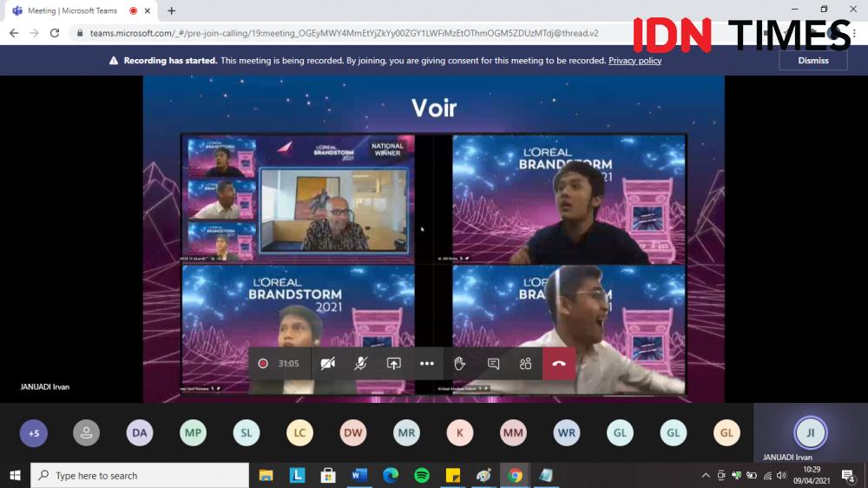Click the +5 more participants bubble

(34, 432)
